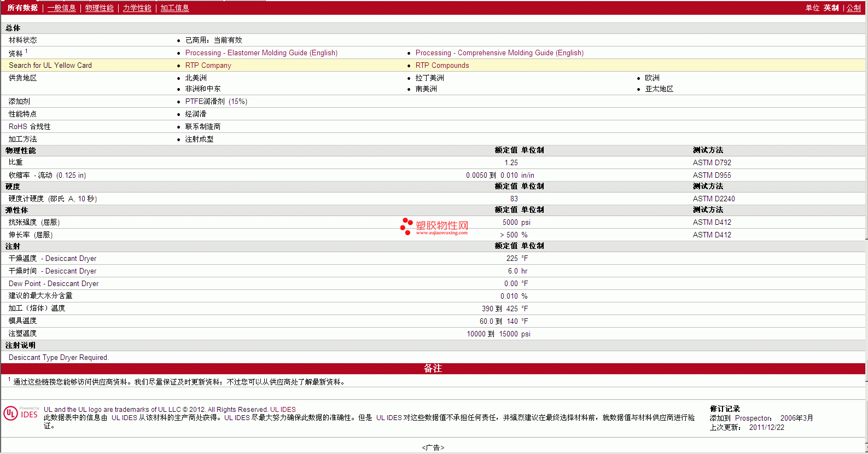
Task: Select the 所有数据 tab
Action: pos(22,8)
